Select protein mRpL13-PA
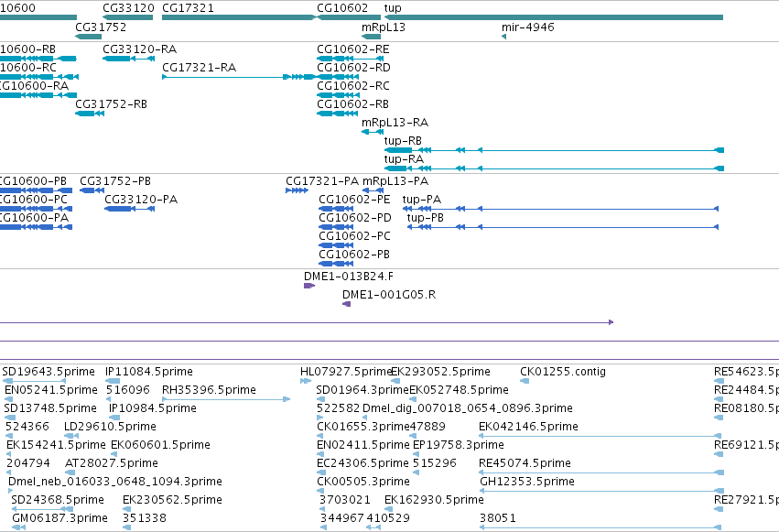The image size is (779, 532). pyautogui.click(x=395, y=181)
